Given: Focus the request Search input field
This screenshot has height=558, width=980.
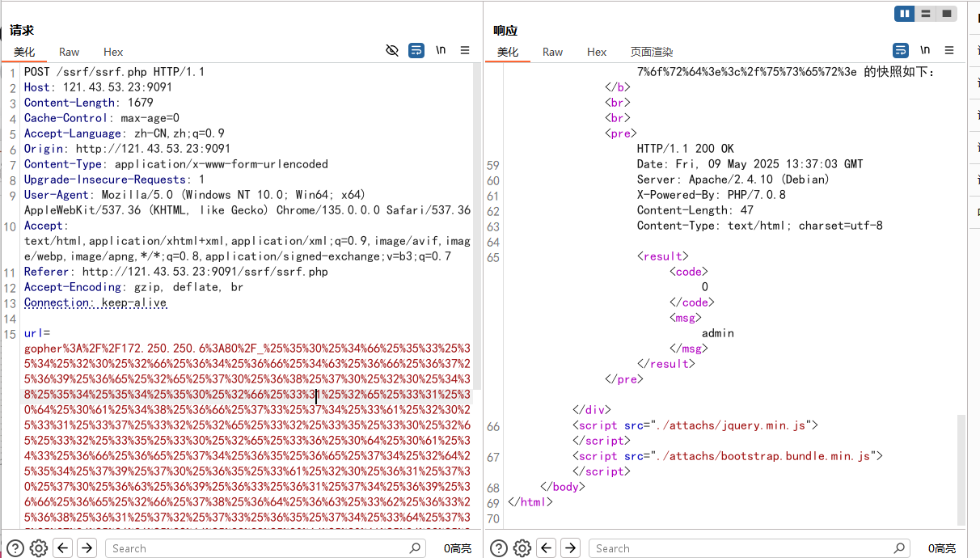Looking at the screenshot, I should point(265,548).
